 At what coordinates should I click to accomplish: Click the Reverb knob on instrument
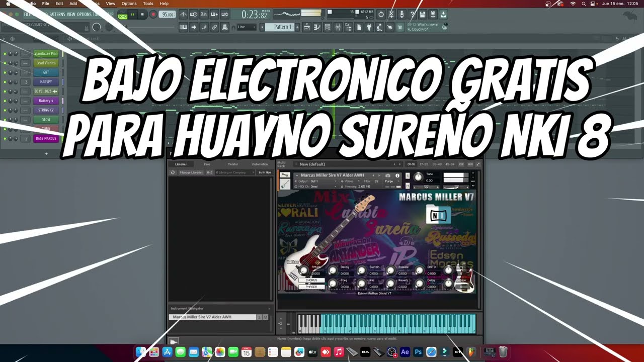(390, 284)
